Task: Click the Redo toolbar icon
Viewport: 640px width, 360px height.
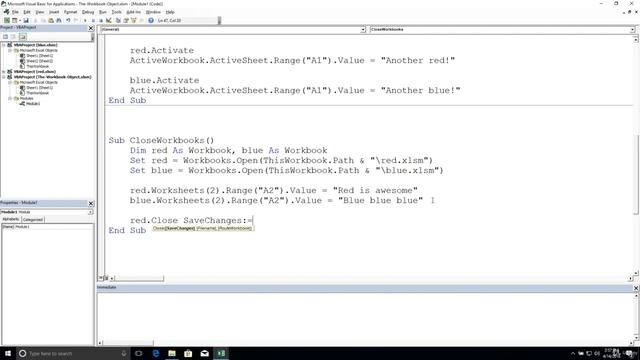Action: coord(76,20)
